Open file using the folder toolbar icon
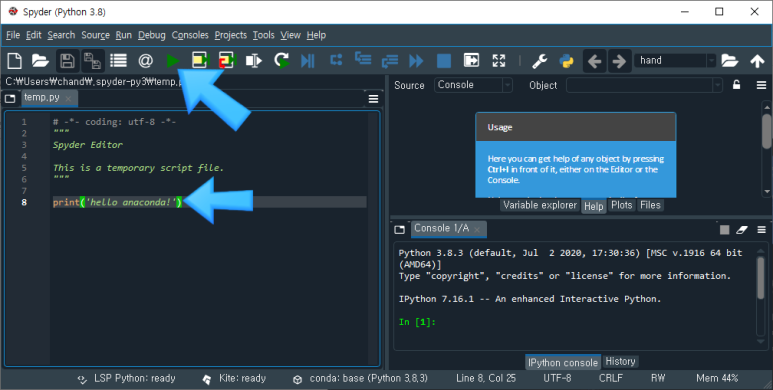Screen dimensions: 773x390 pos(40,61)
